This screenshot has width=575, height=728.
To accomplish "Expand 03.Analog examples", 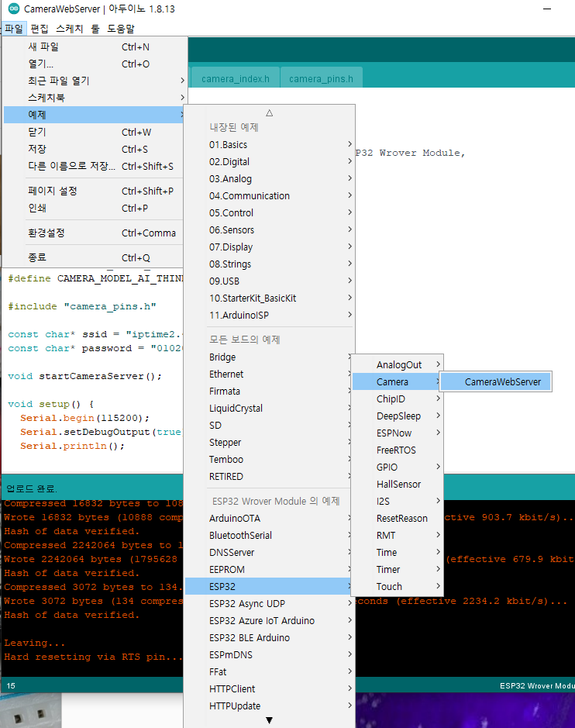I will pos(269,179).
